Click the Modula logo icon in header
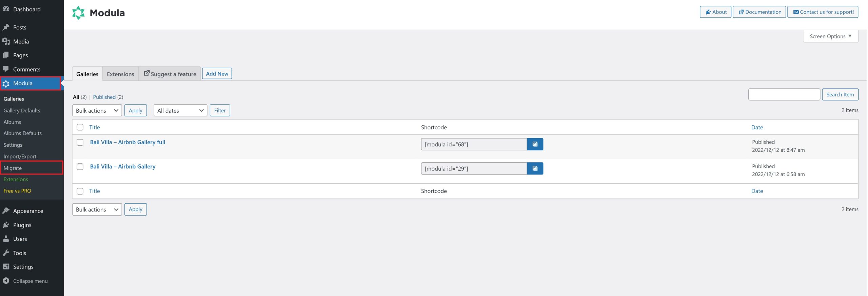This screenshot has width=868, height=296. click(x=78, y=13)
